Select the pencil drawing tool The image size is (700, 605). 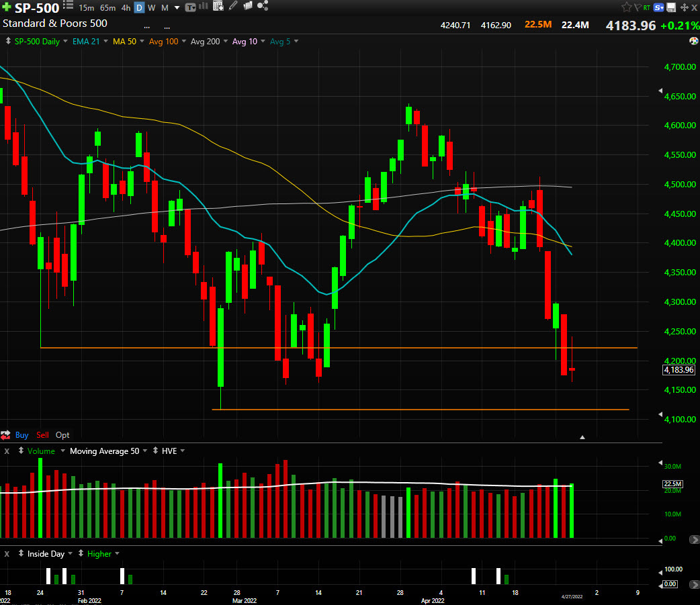click(233, 6)
